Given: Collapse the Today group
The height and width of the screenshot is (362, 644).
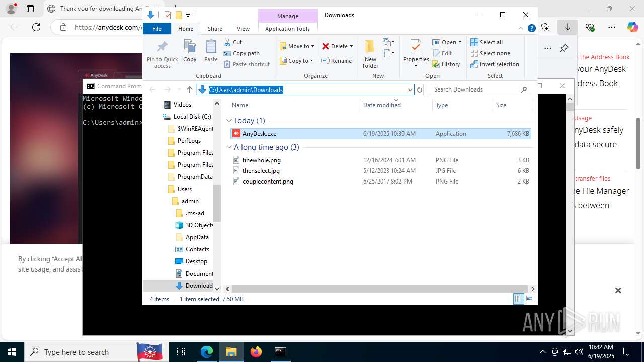Looking at the screenshot, I should pos(229,121).
